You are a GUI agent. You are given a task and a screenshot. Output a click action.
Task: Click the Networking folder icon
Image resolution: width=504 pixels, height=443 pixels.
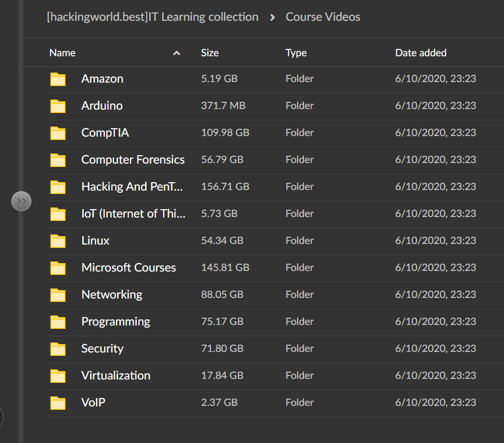coord(58,295)
